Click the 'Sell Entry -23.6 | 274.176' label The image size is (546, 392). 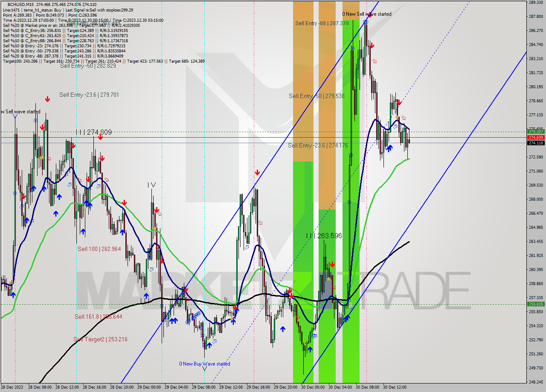pos(318,145)
